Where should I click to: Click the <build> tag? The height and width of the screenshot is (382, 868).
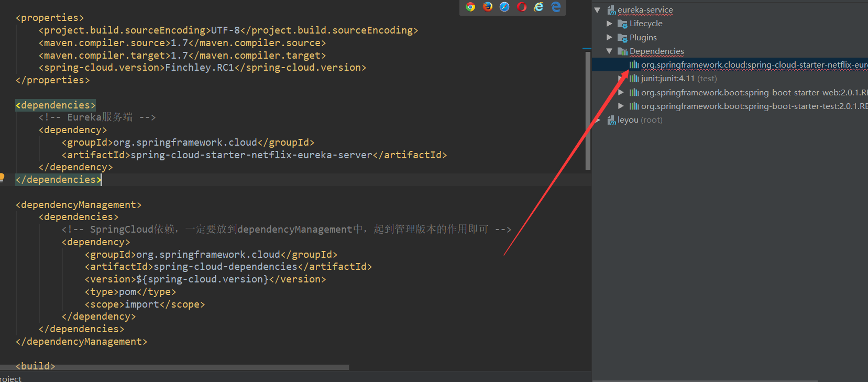pos(35,366)
